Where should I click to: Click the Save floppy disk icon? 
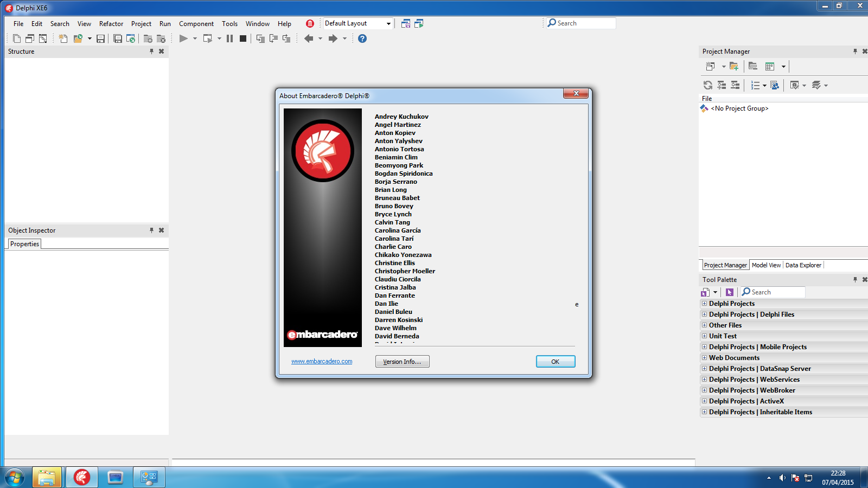pos(100,38)
